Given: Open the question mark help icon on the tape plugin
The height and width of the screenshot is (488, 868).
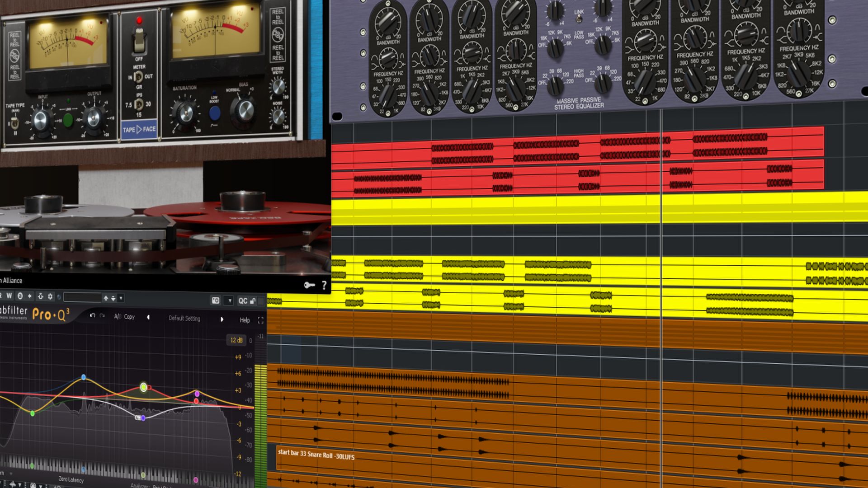Looking at the screenshot, I should (324, 285).
